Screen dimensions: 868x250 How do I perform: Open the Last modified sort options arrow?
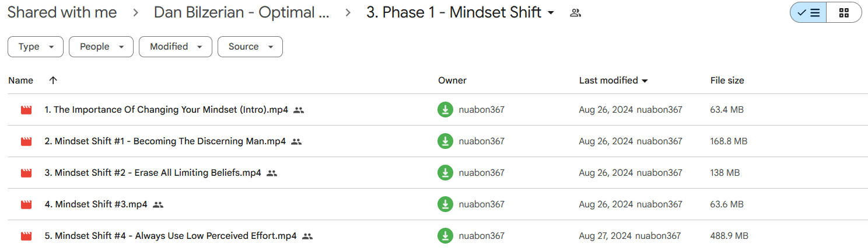coord(645,81)
